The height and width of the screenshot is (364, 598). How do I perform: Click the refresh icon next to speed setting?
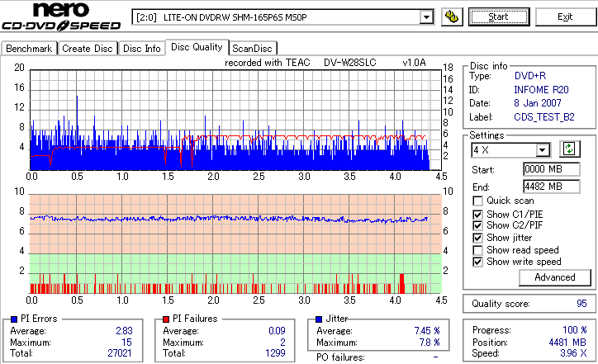569,149
